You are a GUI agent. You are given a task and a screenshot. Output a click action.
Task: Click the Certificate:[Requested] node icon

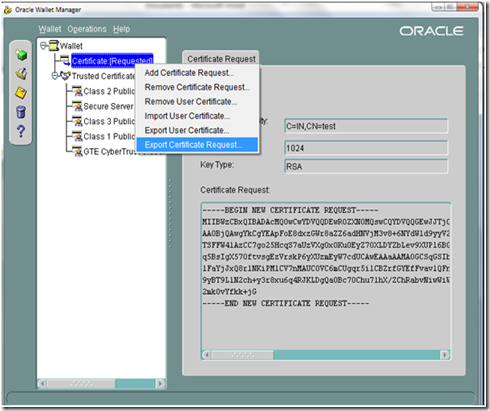coord(65,60)
